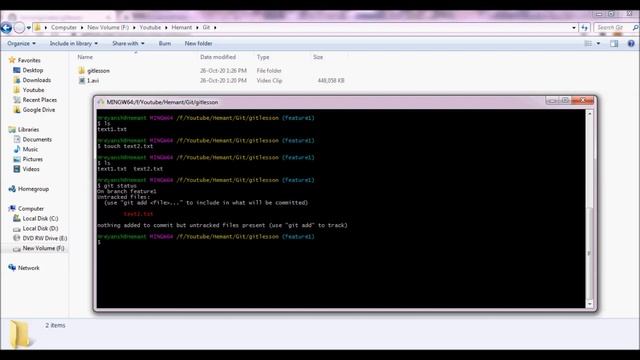Open the address bar history dropdown
The width and height of the screenshot is (640, 360).
[574, 28]
